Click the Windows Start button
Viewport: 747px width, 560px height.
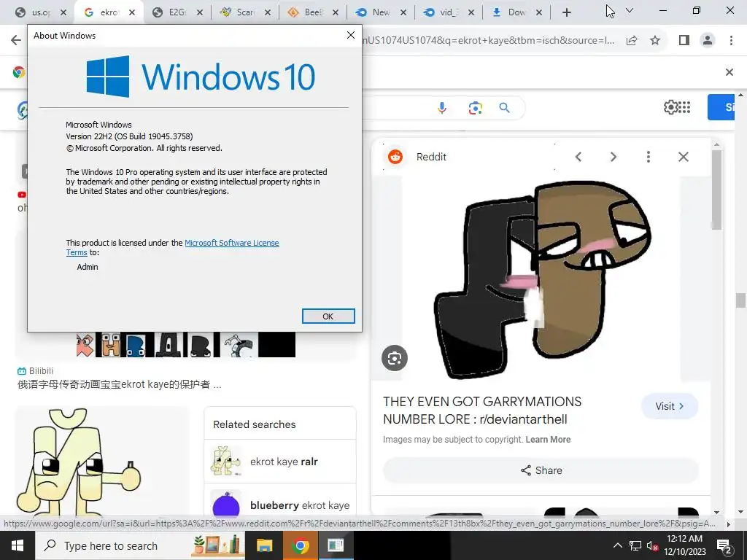point(18,545)
